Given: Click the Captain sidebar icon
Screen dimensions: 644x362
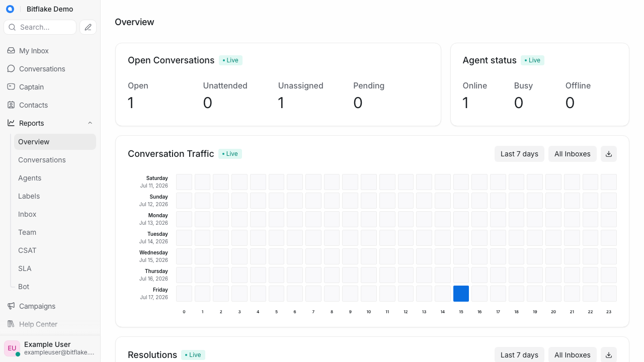Looking at the screenshot, I should point(11,87).
